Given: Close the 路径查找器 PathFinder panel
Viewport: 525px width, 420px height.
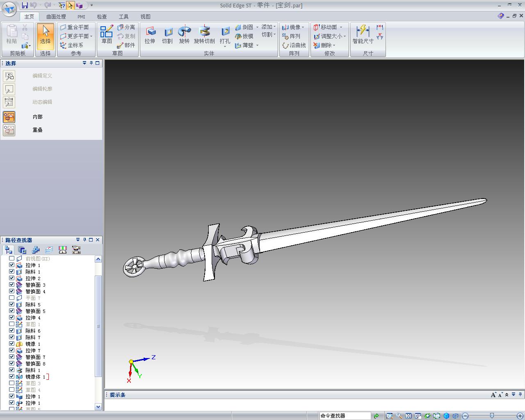Looking at the screenshot, I should (x=98, y=240).
